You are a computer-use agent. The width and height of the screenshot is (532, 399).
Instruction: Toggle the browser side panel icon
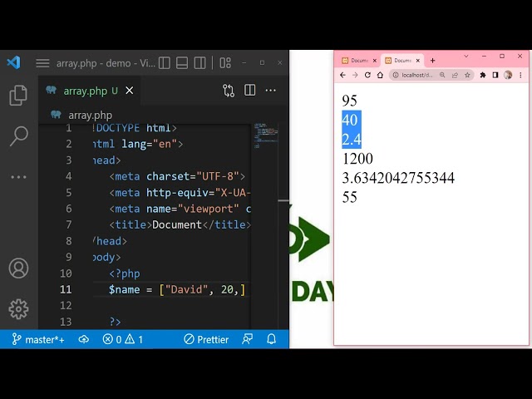click(x=495, y=75)
